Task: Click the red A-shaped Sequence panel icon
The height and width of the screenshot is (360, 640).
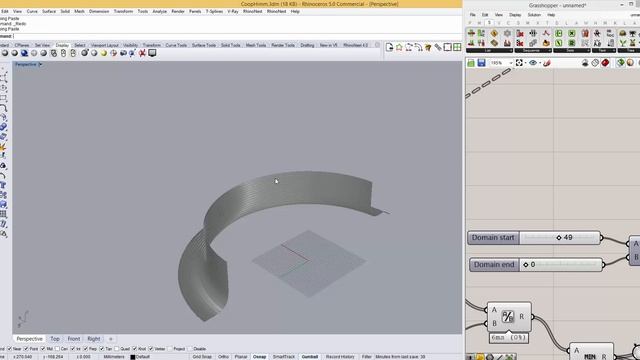Action: (x=546, y=33)
